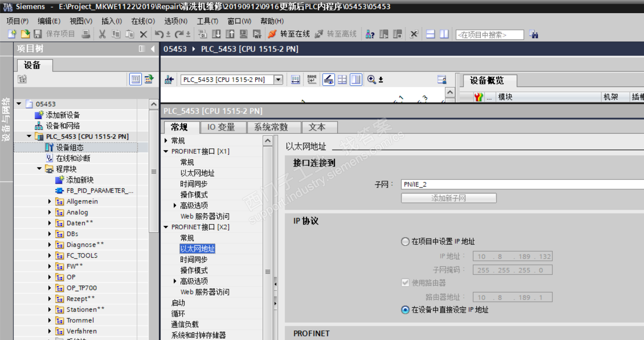Click the upload from device icon
The image size is (644, 340).
pyautogui.click(x=230, y=34)
